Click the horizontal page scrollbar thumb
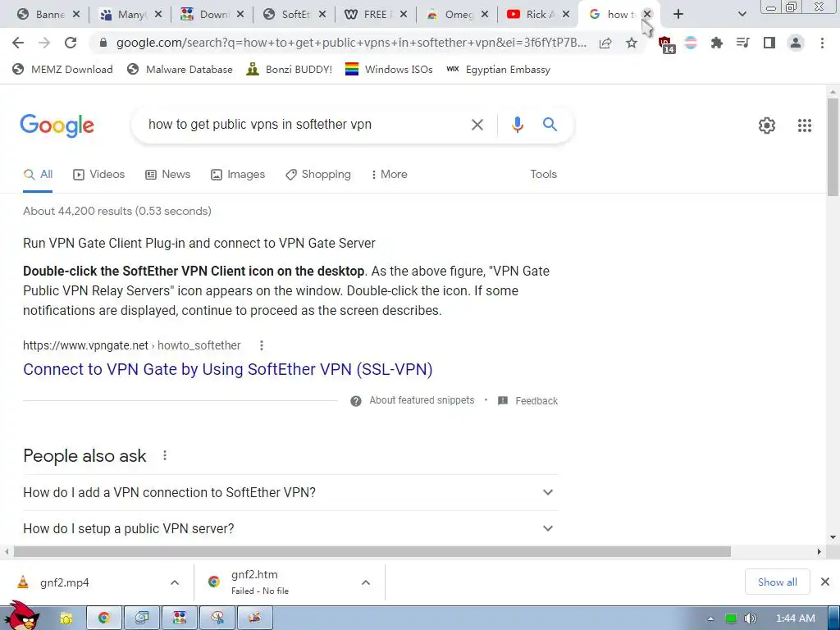This screenshot has width=840, height=630. (x=372, y=551)
